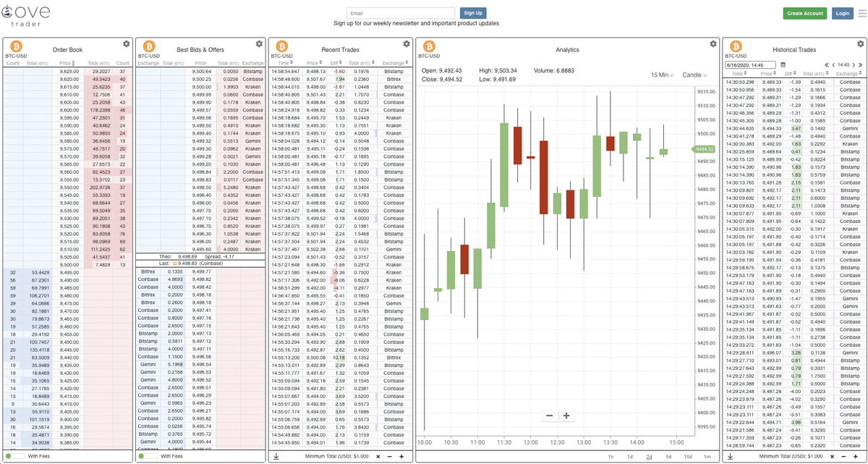Sort Recent Trades by Diff column
The height and width of the screenshot is (464, 868).
pos(336,64)
